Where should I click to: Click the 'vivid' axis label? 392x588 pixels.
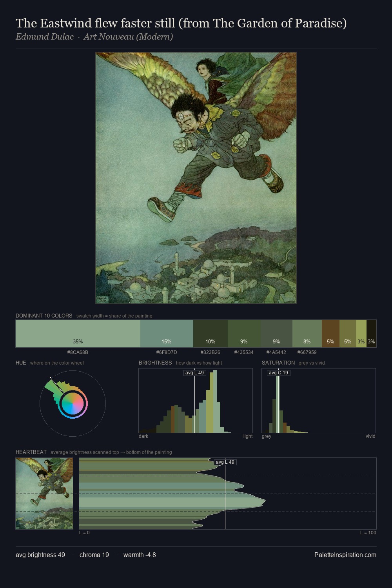click(x=370, y=436)
